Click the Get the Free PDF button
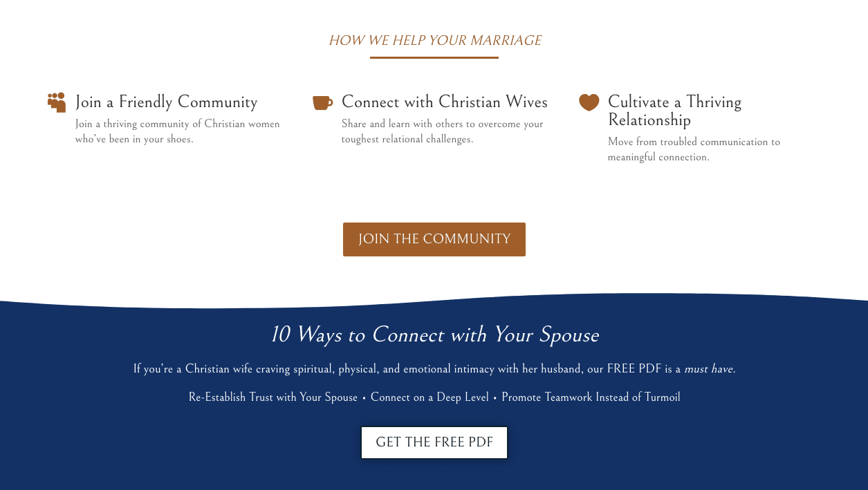The width and height of the screenshot is (868, 490). [x=434, y=442]
